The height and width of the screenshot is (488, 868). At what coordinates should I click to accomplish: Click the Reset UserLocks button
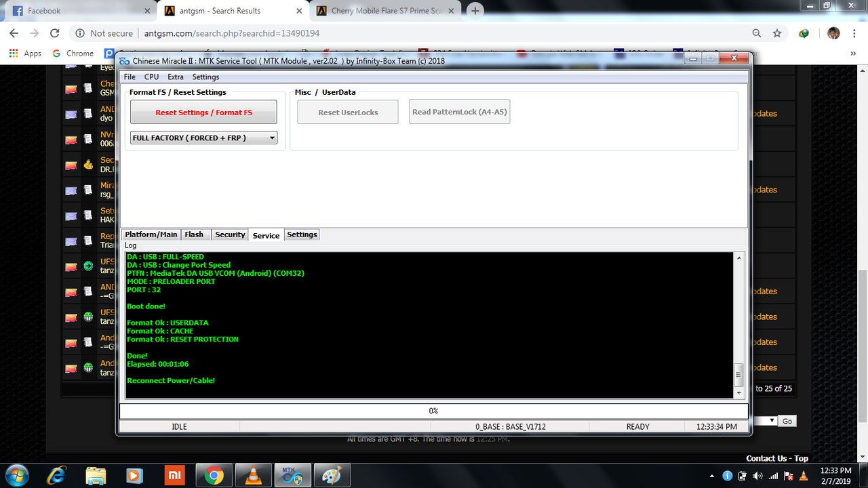pos(348,113)
